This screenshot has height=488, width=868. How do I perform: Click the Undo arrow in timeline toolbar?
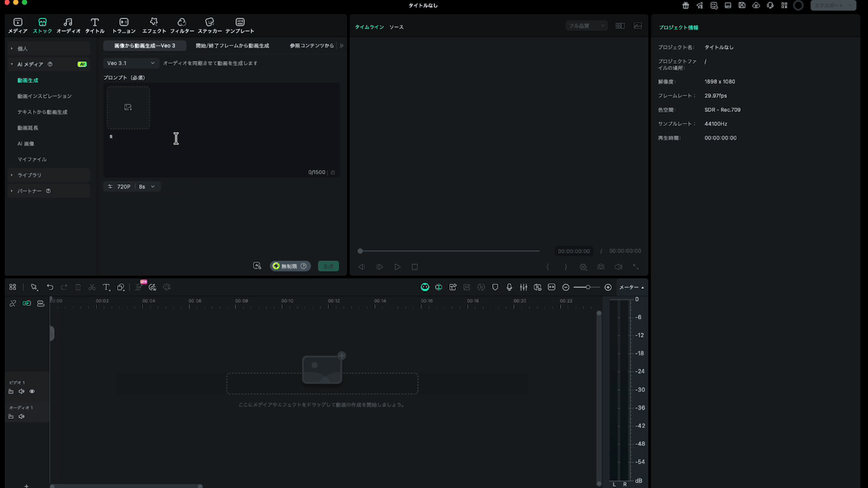(x=50, y=287)
